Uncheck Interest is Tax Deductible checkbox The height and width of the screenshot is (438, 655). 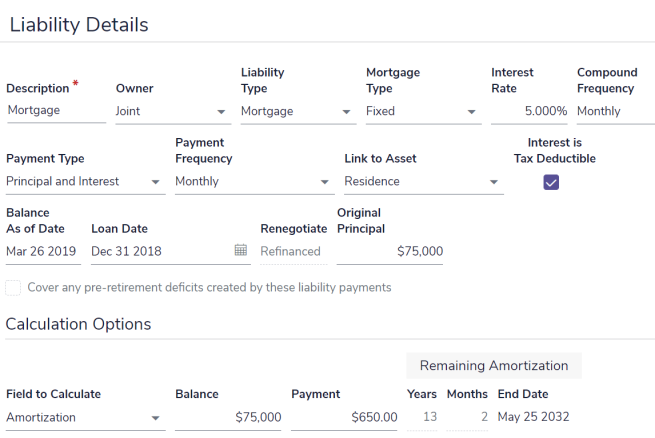pyautogui.click(x=551, y=182)
